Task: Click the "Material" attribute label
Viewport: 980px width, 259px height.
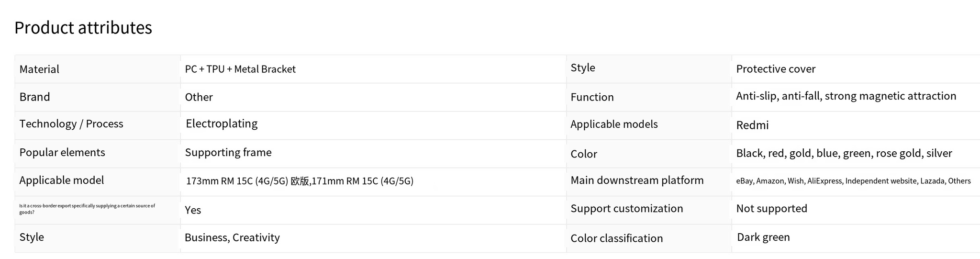Action: pos(39,69)
